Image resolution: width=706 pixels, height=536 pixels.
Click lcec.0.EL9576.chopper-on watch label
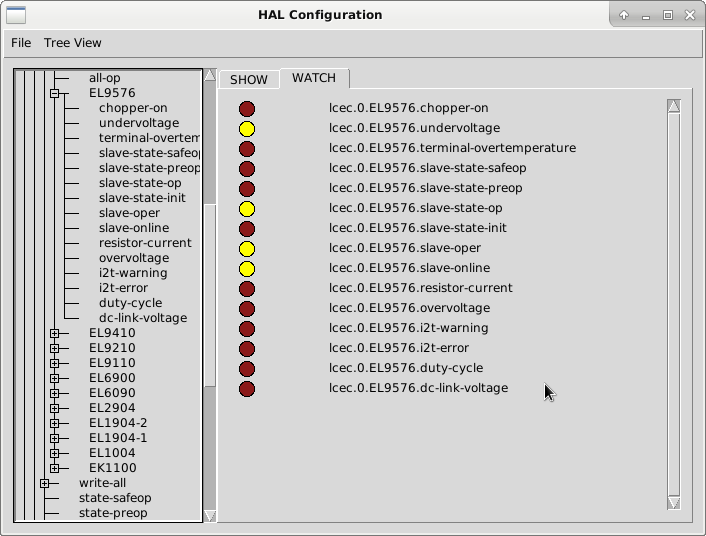[408, 108]
